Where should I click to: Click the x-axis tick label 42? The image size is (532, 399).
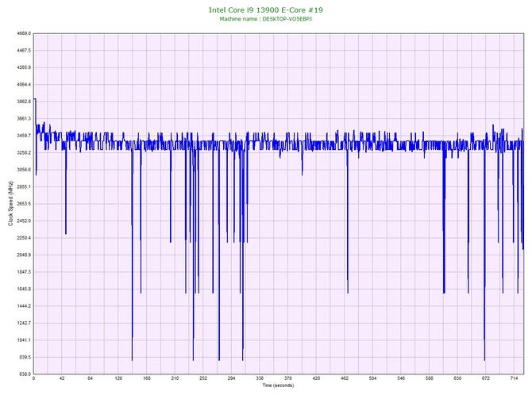coord(62,378)
